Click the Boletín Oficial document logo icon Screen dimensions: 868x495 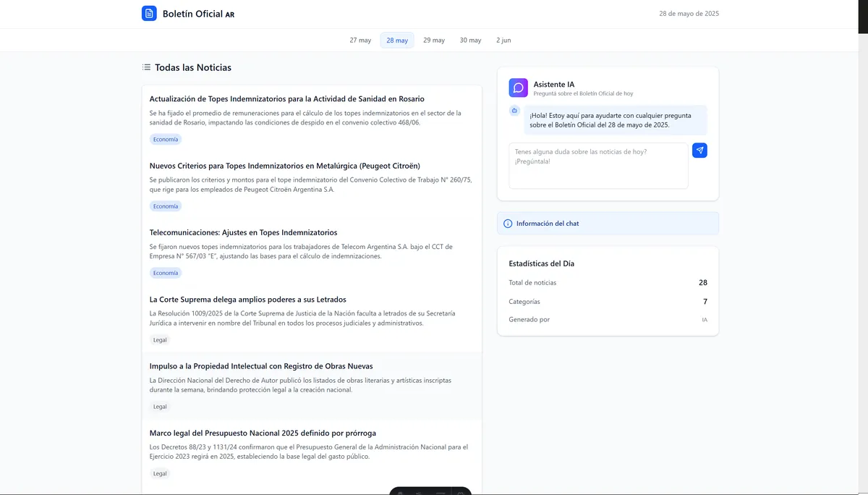(x=149, y=13)
